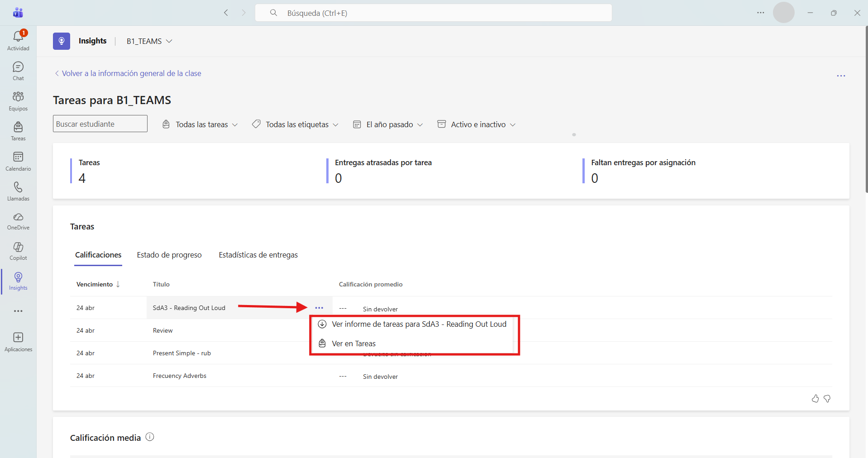Return via Volver a la información general link
This screenshot has height=458, width=868.
pos(128,73)
